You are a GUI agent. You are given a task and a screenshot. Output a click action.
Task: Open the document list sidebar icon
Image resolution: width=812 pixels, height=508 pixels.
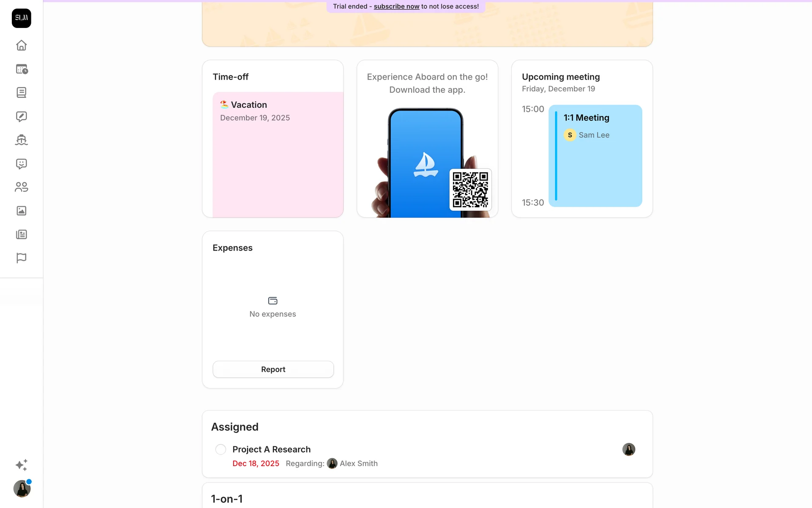click(x=21, y=93)
